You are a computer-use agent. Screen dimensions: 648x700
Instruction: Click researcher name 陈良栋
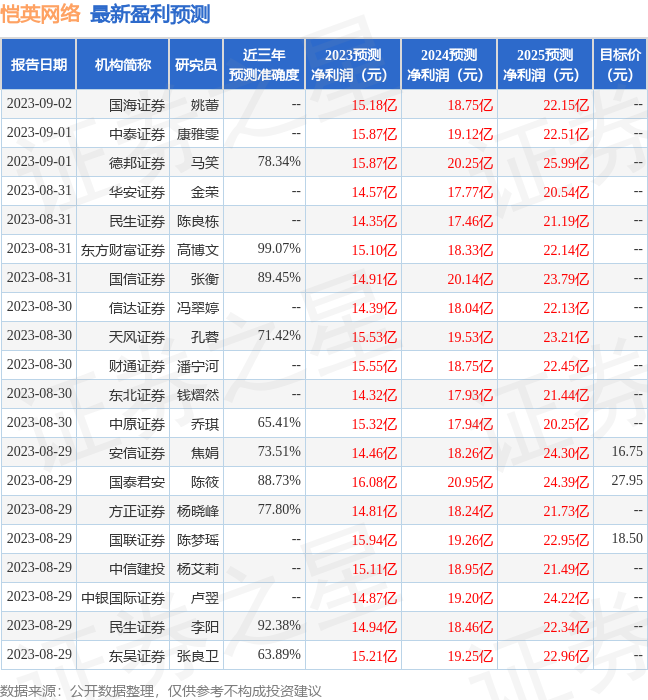[198, 221]
